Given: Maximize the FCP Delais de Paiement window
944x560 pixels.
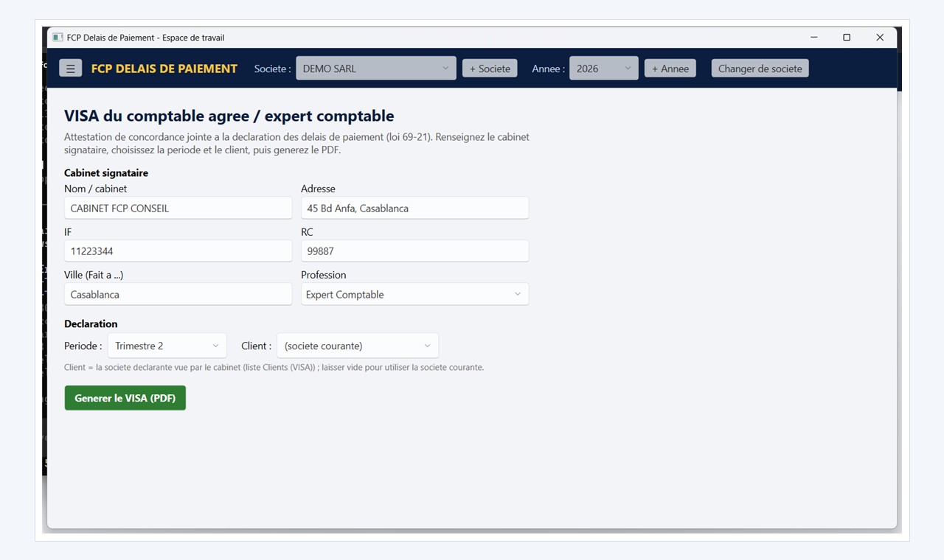Looking at the screenshot, I should [x=847, y=38].
